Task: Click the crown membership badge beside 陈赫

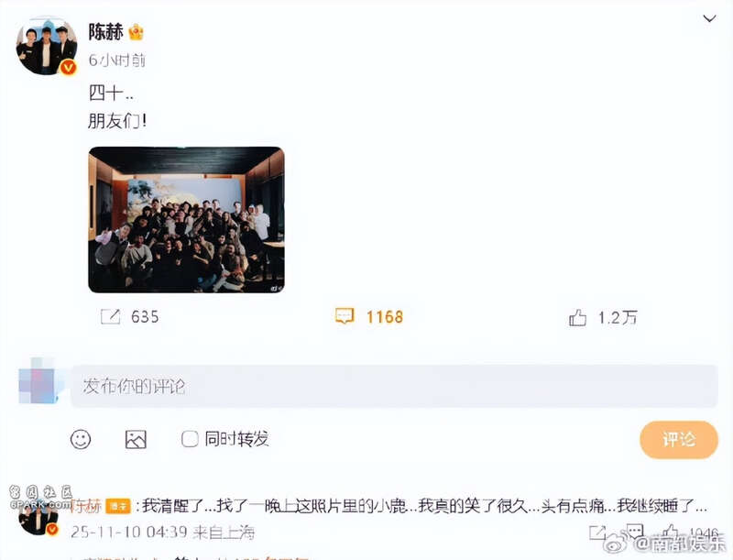Action: click(x=136, y=32)
